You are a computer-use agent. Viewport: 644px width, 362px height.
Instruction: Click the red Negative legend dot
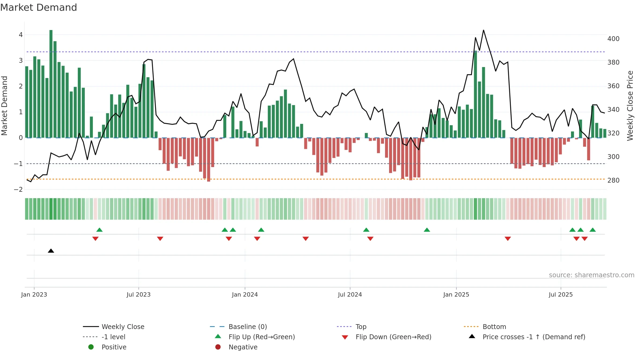tap(218, 347)
